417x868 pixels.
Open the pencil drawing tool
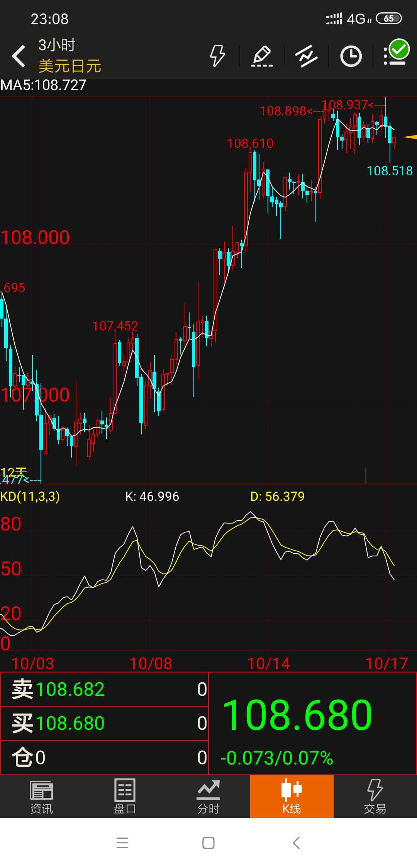262,56
